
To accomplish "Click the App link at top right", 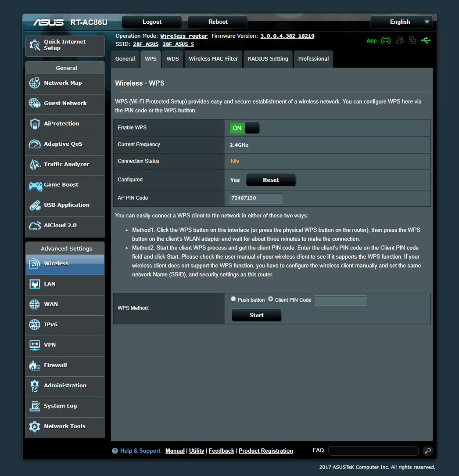I will tap(371, 41).
